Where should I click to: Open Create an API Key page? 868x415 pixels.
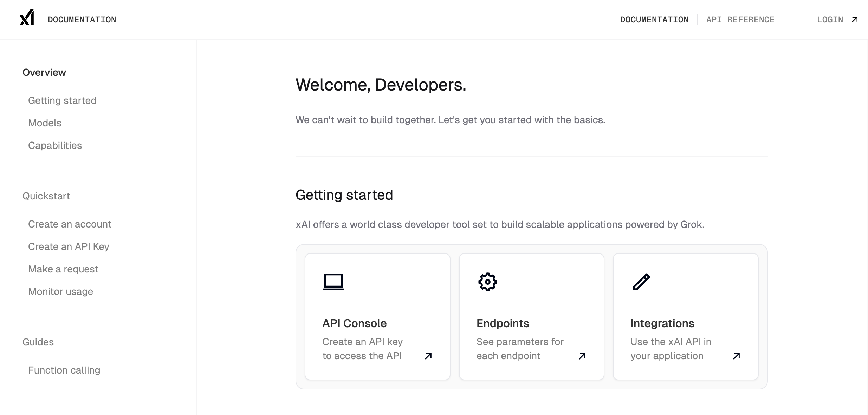[69, 246]
